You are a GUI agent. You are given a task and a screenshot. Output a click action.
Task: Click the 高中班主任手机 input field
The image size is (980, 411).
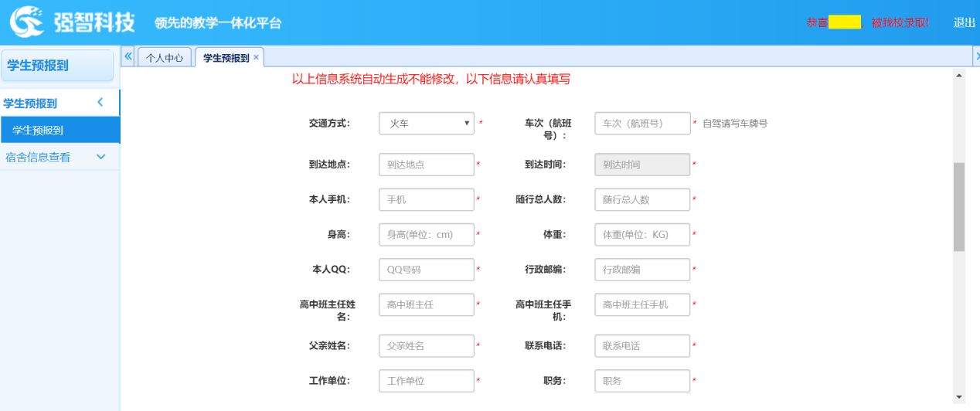pyautogui.click(x=641, y=304)
